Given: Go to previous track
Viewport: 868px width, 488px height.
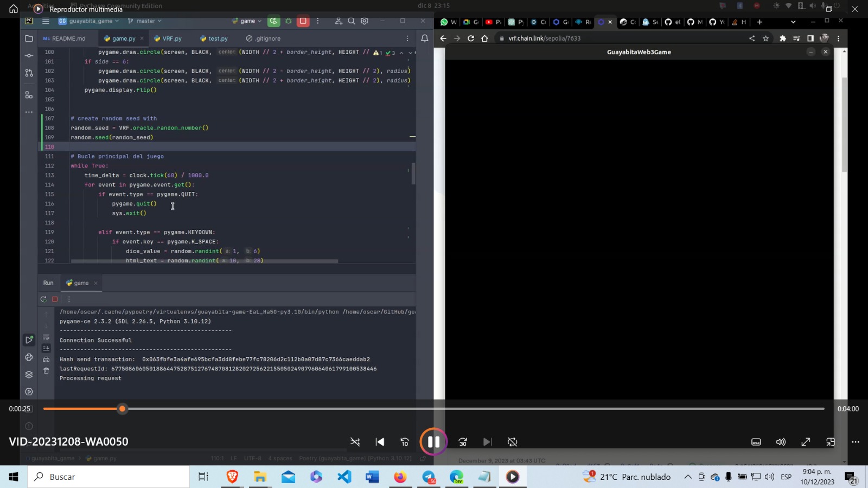Looking at the screenshot, I should click(380, 442).
